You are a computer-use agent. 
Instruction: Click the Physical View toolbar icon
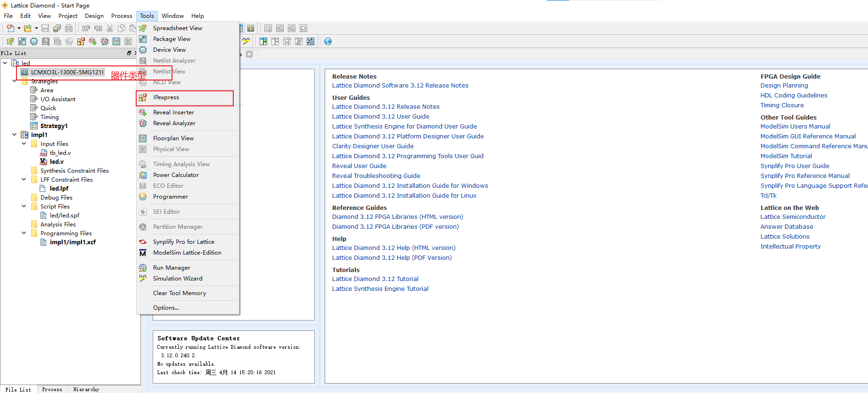point(128,41)
